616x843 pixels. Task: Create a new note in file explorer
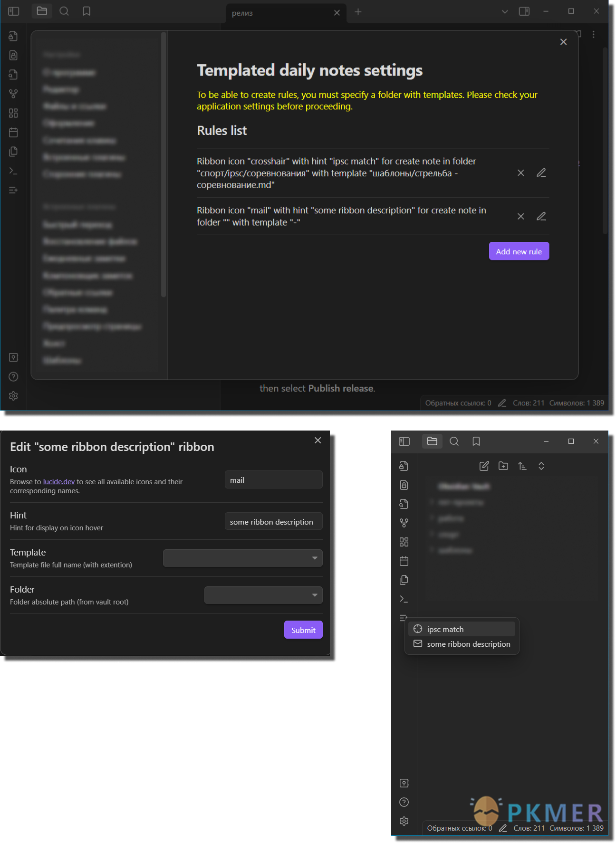tap(484, 466)
